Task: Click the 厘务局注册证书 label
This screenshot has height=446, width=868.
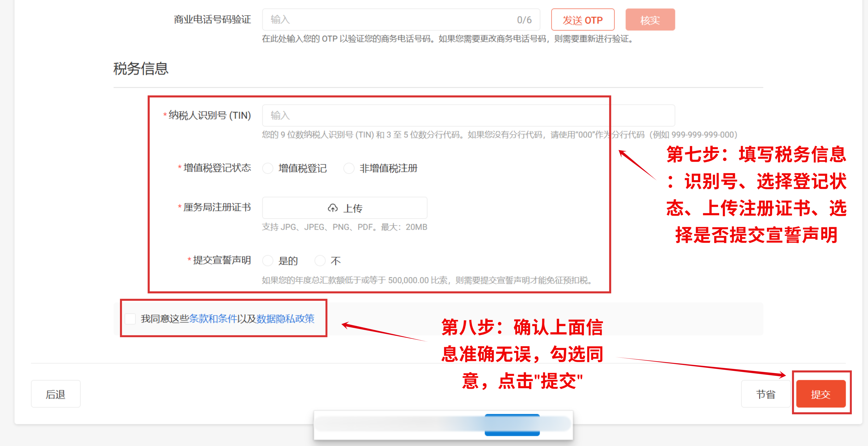Action: click(x=217, y=207)
